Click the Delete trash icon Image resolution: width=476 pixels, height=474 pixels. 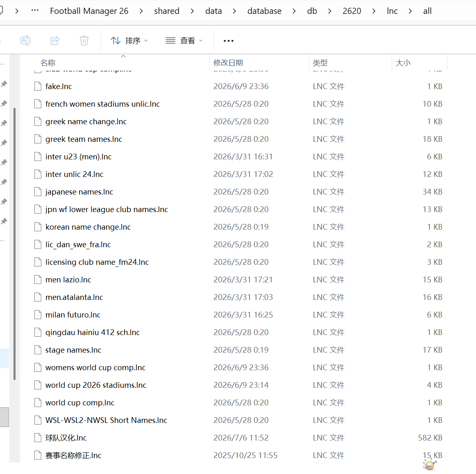click(84, 40)
